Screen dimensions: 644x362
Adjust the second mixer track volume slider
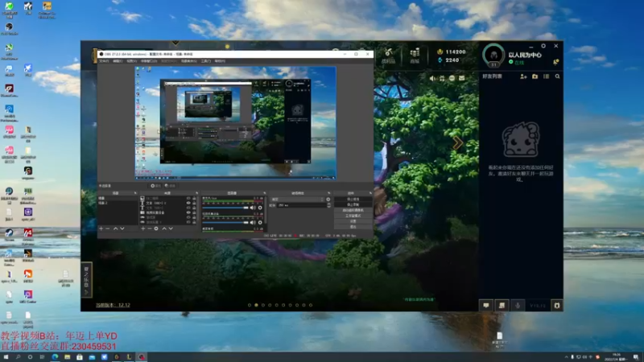(x=225, y=223)
